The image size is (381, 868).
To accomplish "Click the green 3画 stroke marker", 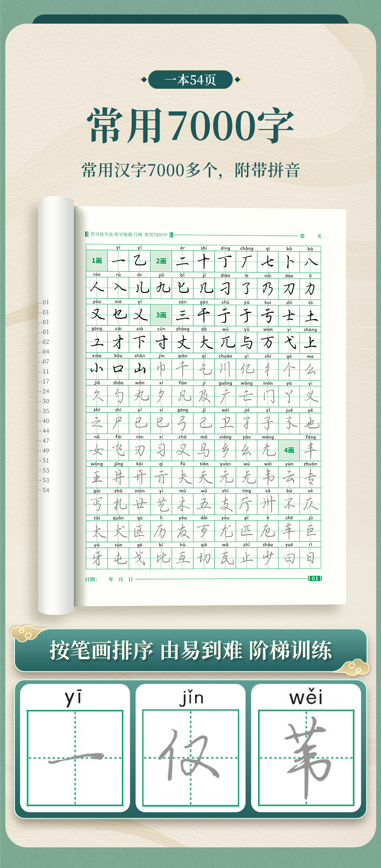I will click(161, 315).
